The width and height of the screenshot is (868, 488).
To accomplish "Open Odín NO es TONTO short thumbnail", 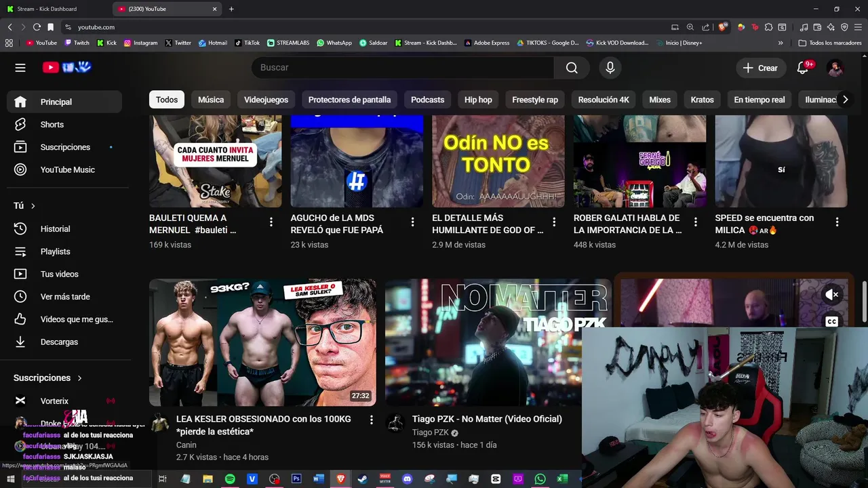I will point(498,161).
